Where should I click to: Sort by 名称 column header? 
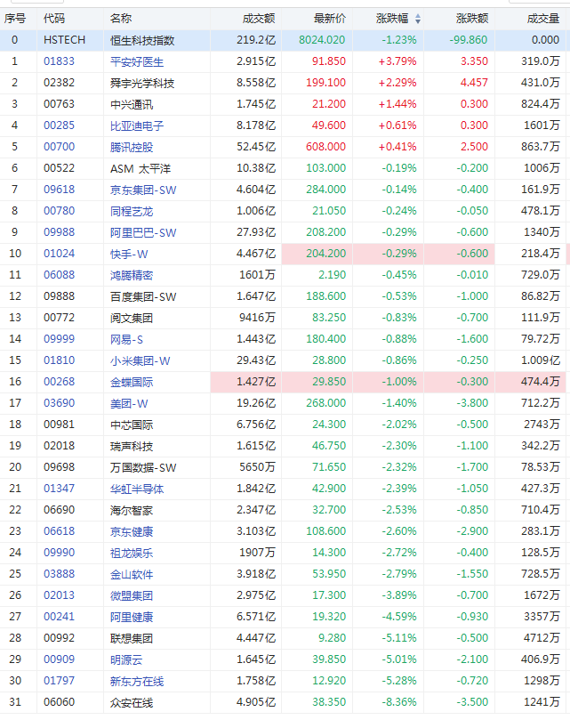121,19
